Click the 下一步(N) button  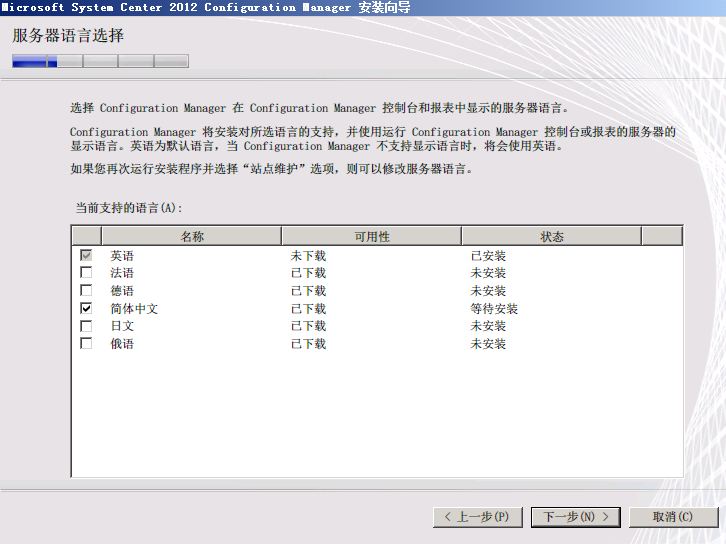(x=576, y=517)
